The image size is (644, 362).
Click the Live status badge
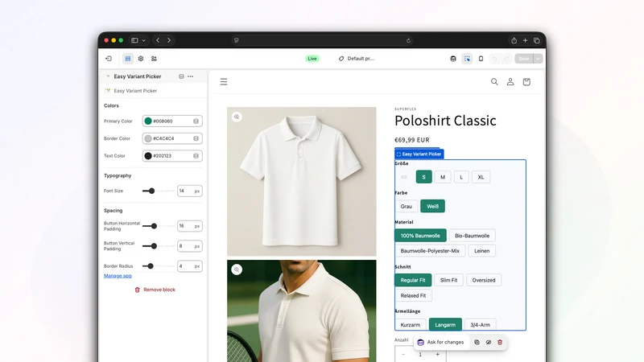click(312, 59)
